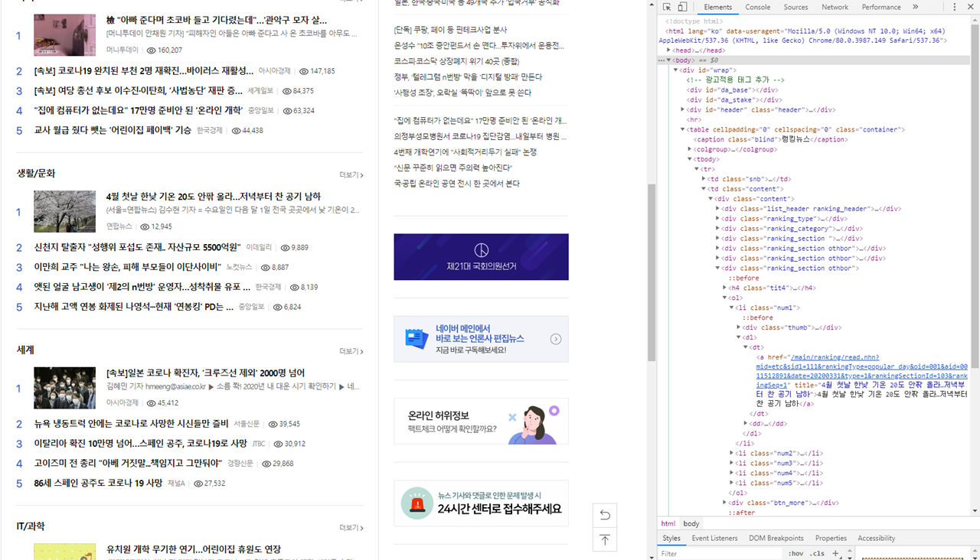Expand the div id="header" node

683,109
